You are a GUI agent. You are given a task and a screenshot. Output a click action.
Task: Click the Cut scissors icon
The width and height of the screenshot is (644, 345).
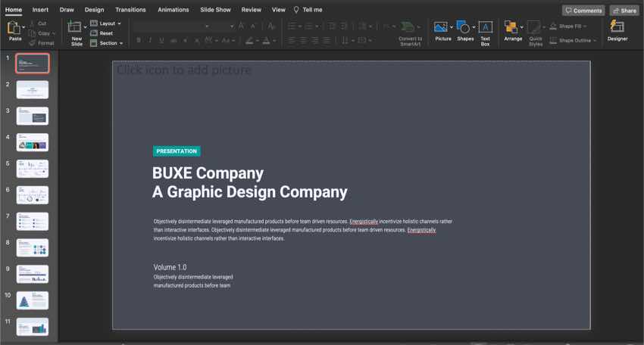tap(32, 23)
